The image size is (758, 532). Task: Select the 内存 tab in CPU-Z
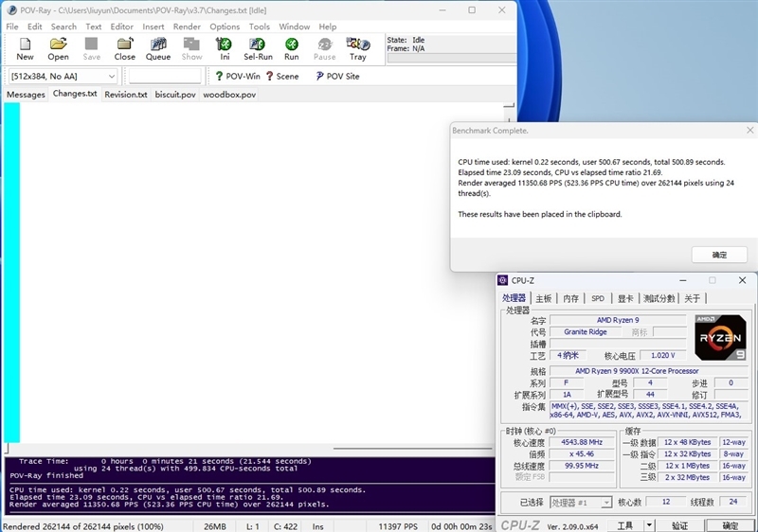[571, 298]
